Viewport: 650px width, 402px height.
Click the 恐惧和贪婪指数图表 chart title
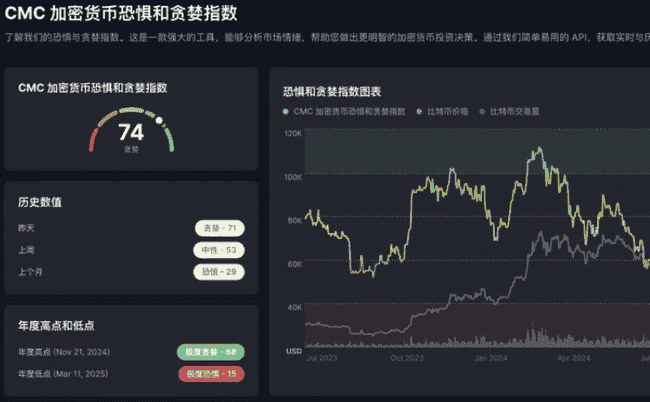(x=332, y=91)
